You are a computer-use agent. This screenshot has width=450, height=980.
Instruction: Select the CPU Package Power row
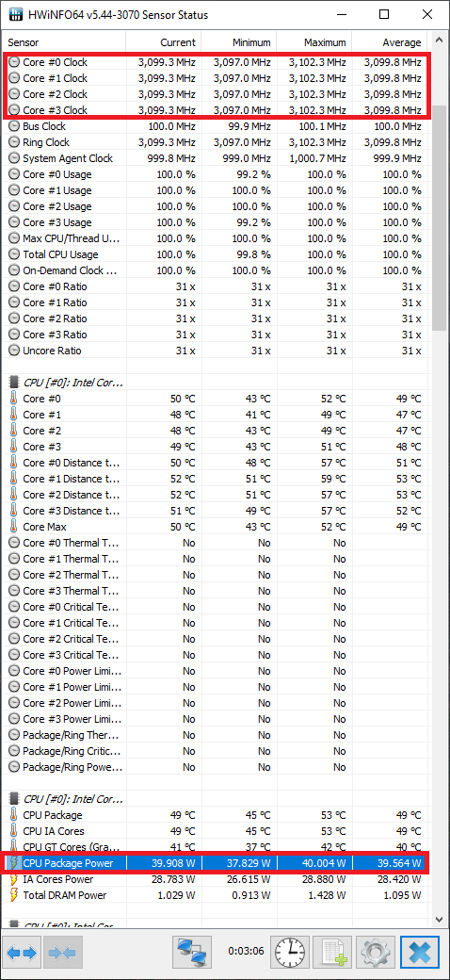(x=216, y=863)
